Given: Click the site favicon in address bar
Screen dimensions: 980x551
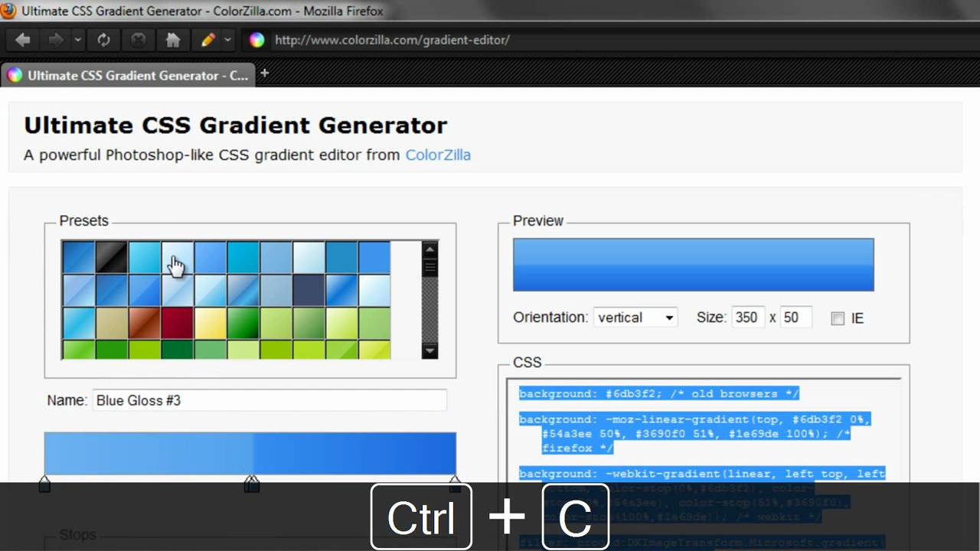Looking at the screenshot, I should click(257, 40).
